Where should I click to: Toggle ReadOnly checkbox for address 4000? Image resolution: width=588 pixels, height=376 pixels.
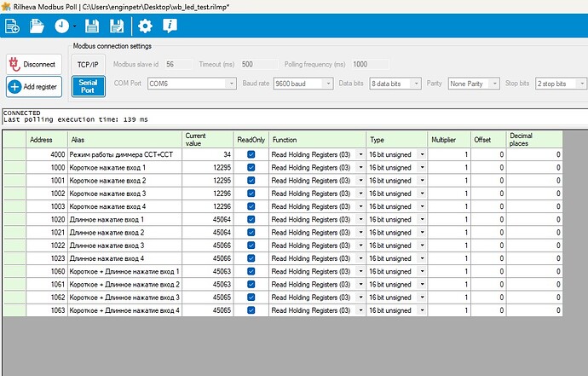click(x=251, y=154)
